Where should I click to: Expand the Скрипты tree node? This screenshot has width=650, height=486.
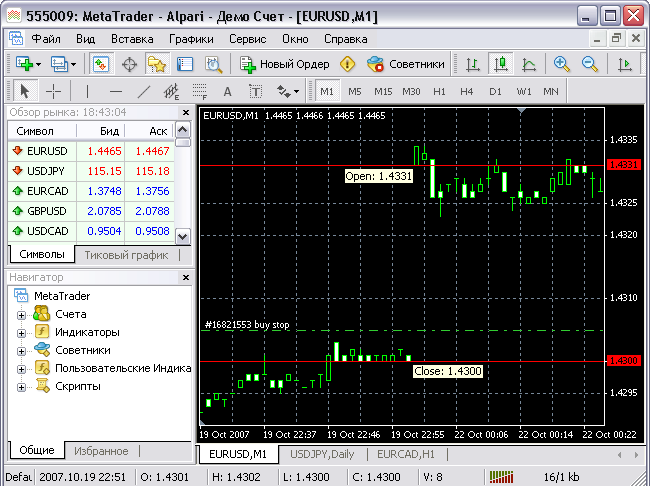click(21, 386)
